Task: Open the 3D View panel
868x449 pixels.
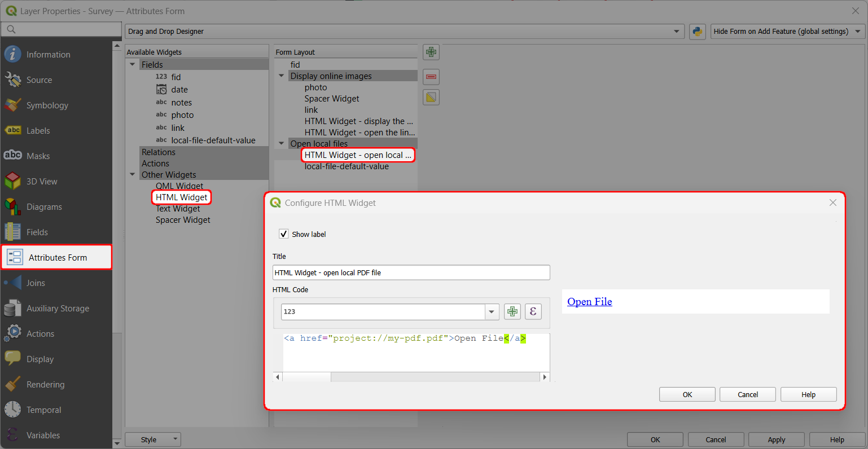Action: coord(42,181)
